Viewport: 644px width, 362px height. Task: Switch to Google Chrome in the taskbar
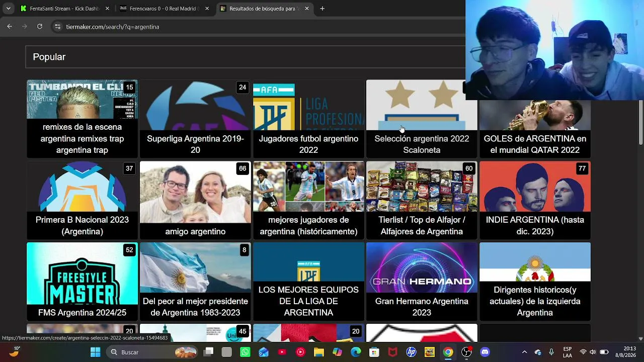point(448,352)
